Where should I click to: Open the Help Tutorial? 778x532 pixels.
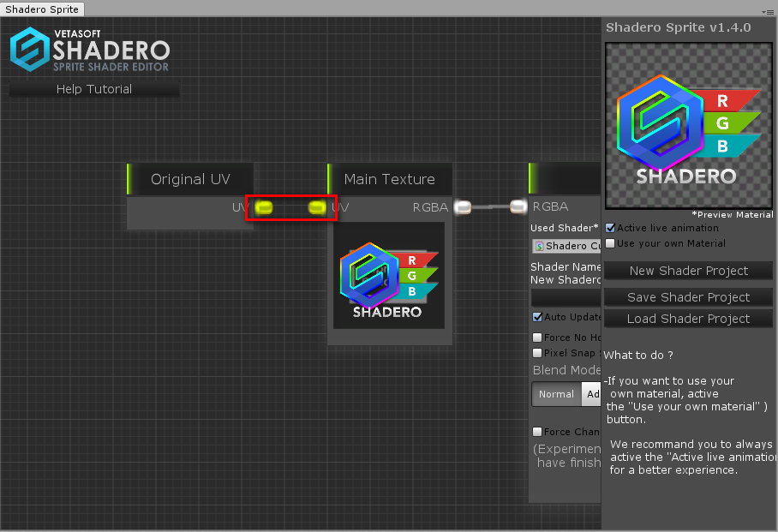[x=94, y=89]
